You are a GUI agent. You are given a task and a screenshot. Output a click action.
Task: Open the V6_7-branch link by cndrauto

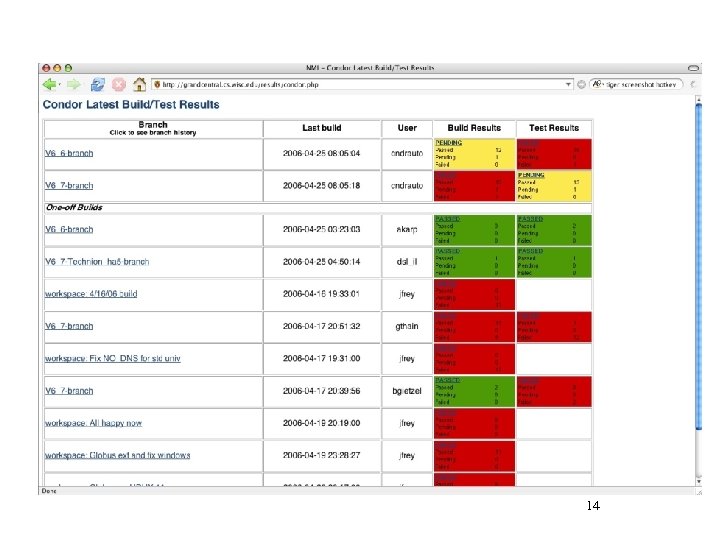[x=69, y=186]
